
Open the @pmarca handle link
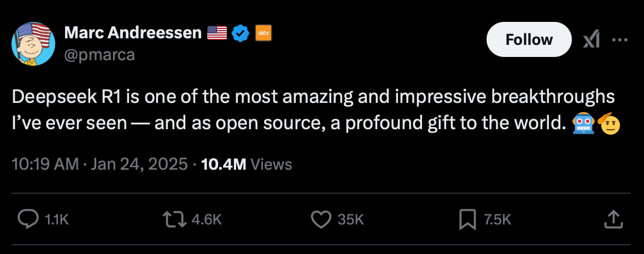99,55
